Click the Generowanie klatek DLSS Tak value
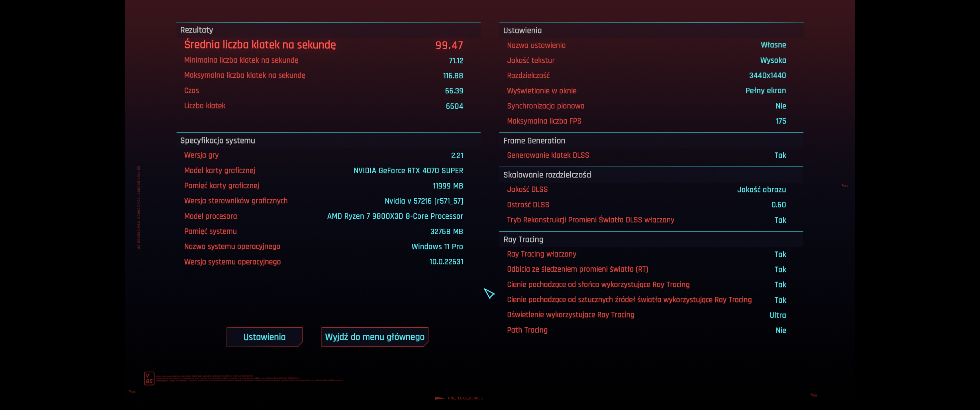The width and height of the screenshot is (980, 410). click(780, 155)
